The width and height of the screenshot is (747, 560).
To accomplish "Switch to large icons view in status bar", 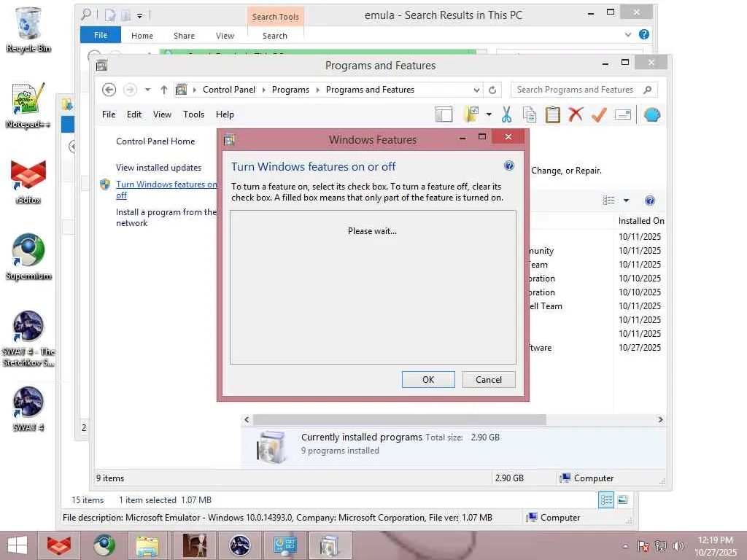I will 622,500.
